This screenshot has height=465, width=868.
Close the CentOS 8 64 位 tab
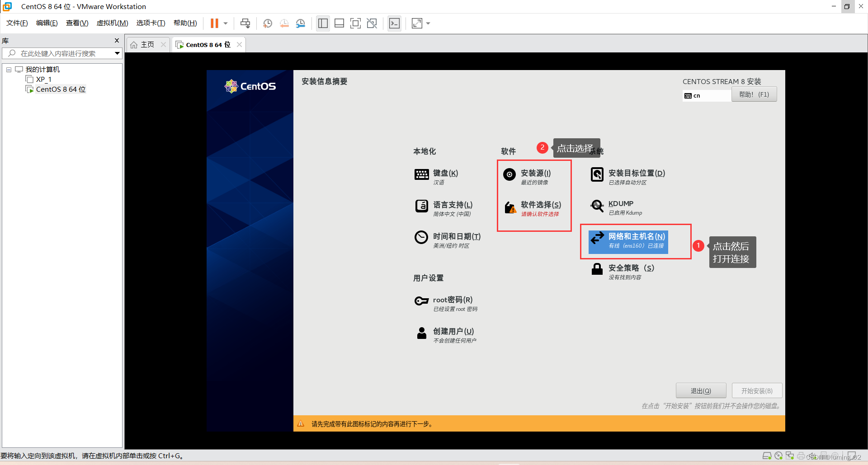(239, 44)
